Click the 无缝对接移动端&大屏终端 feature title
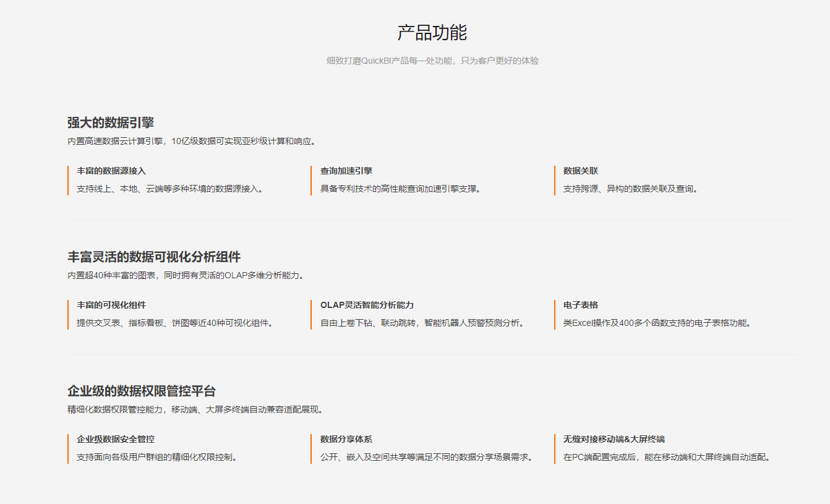This screenshot has width=830, height=504. tap(614, 439)
